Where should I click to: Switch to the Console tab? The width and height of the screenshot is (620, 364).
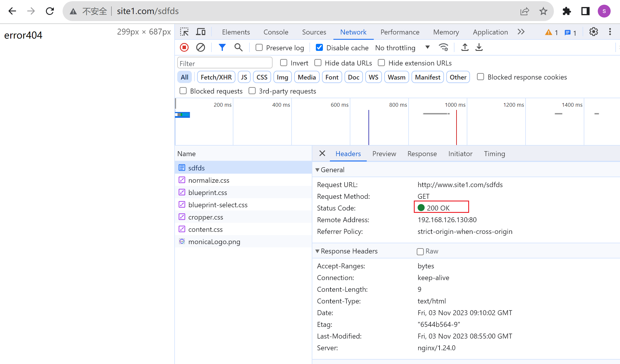tap(275, 32)
